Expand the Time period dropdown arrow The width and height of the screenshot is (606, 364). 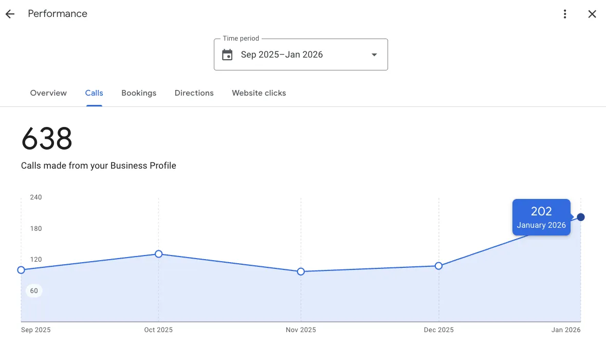[x=374, y=54]
